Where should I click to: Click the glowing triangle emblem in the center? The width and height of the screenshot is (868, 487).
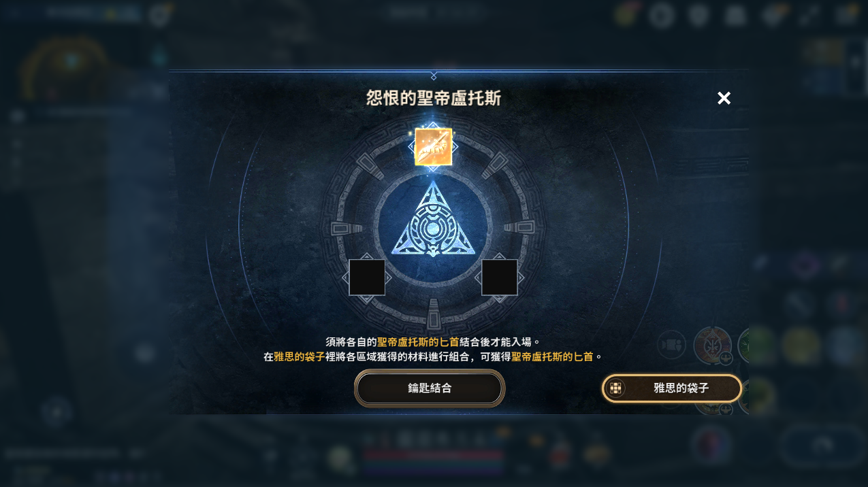(434, 220)
